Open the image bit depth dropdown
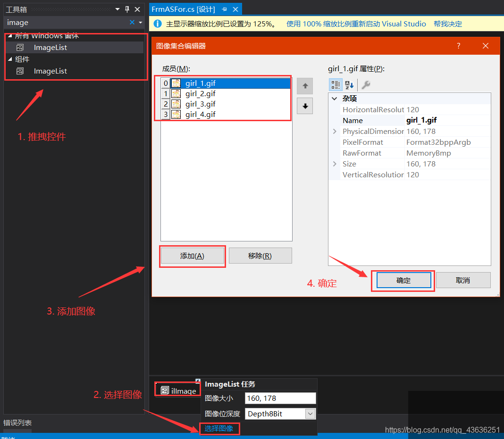Screen dimensions: 504x439 click(310, 414)
